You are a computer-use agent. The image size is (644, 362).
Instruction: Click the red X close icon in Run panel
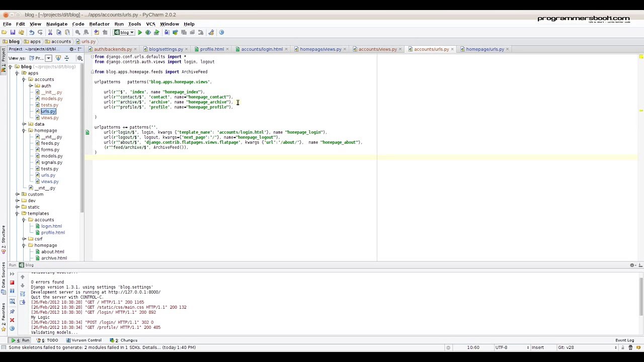[x=12, y=320]
